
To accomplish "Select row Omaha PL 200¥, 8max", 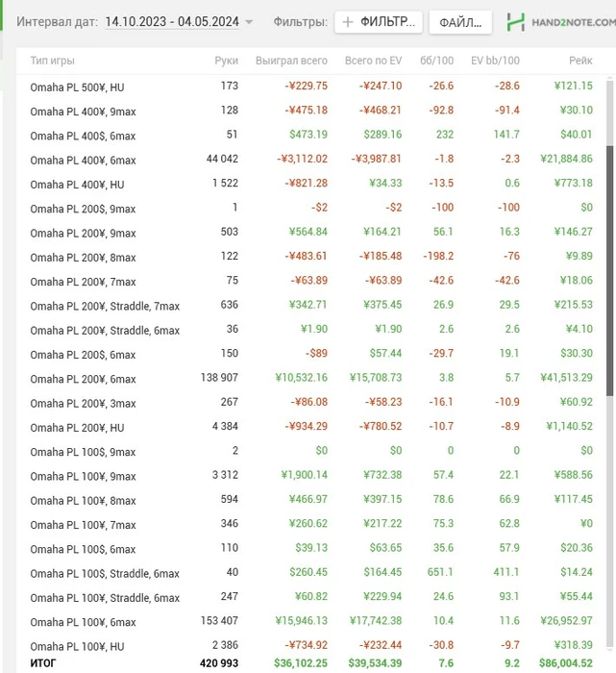I will pos(311,257).
